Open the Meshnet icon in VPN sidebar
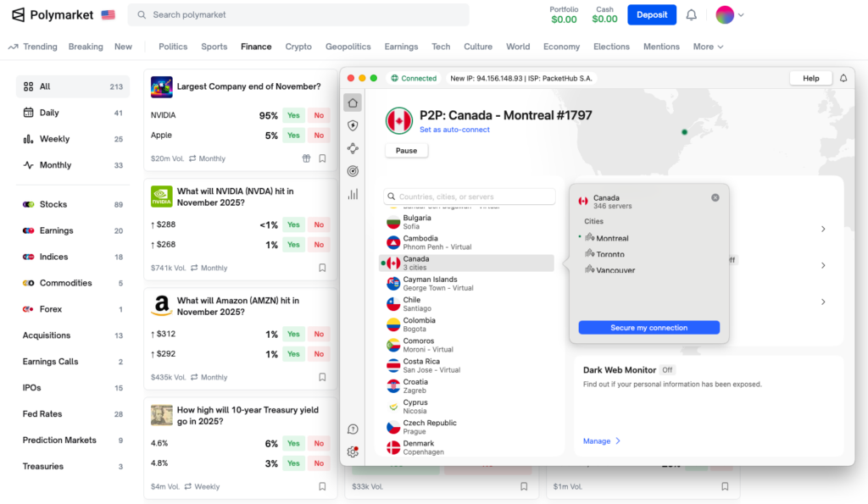868x504 pixels. 353,148
